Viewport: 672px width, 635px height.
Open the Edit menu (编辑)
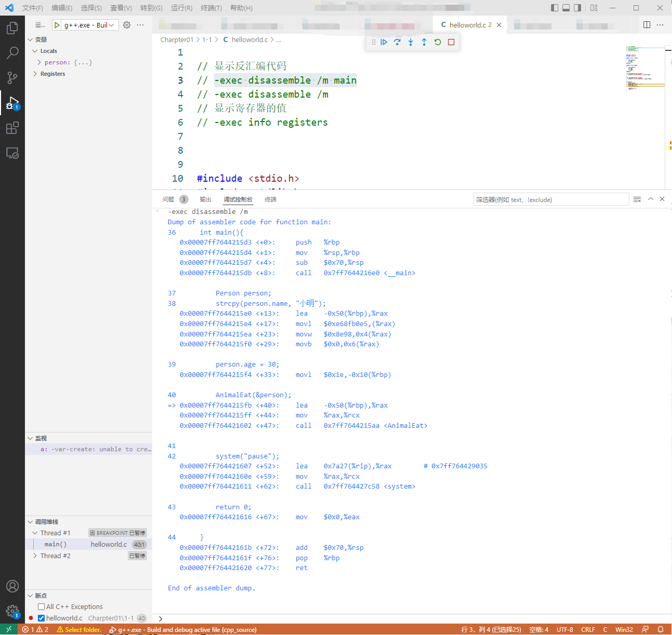[x=62, y=8]
